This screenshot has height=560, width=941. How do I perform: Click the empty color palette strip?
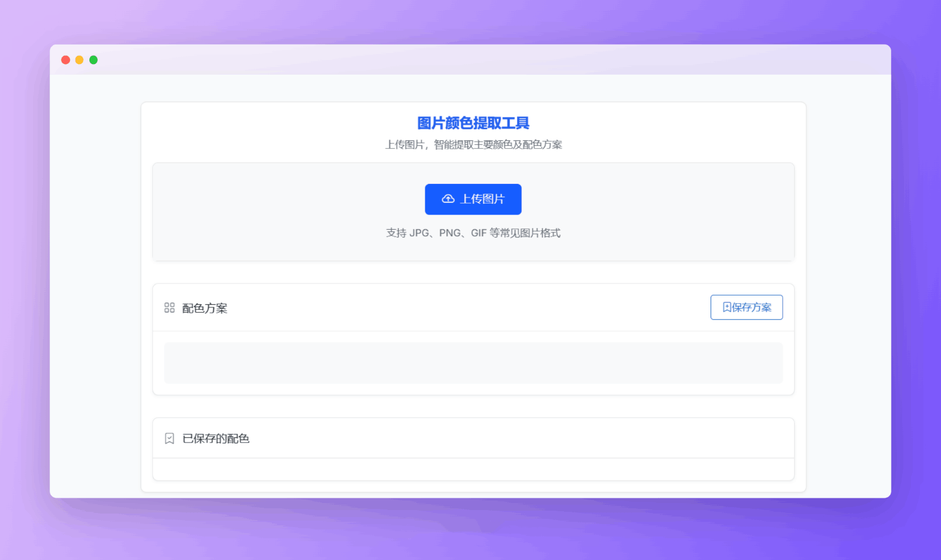pos(473,363)
